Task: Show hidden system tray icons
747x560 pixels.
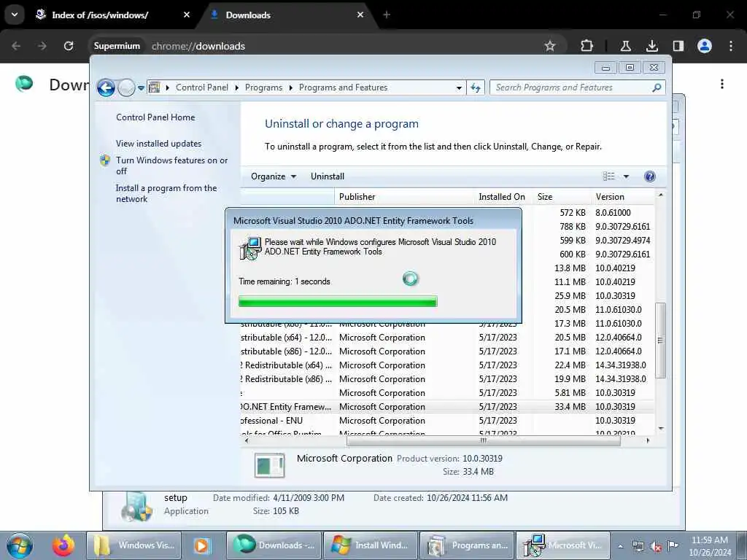Action: [x=620, y=546]
